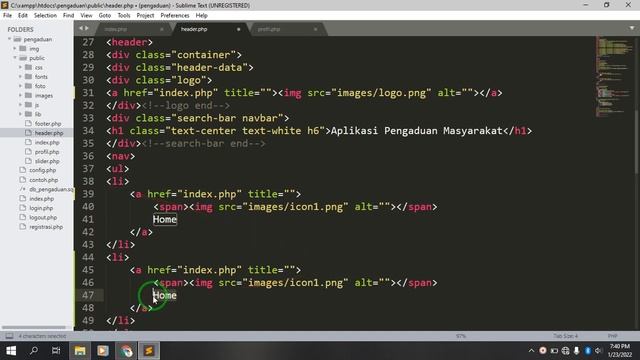Click the sidebar horizontal scrollbar
This screenshot has height=360, width=640.
point(34,327)
